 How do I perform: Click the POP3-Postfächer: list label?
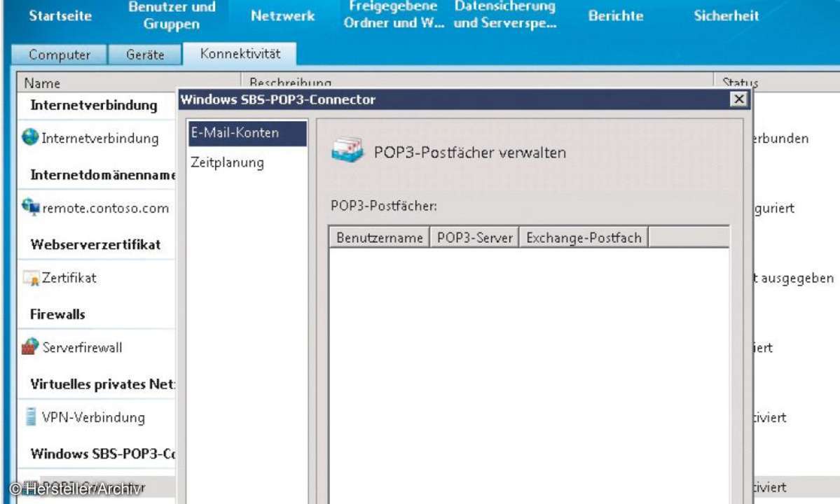pyautogui.click(x=384, y=206)
